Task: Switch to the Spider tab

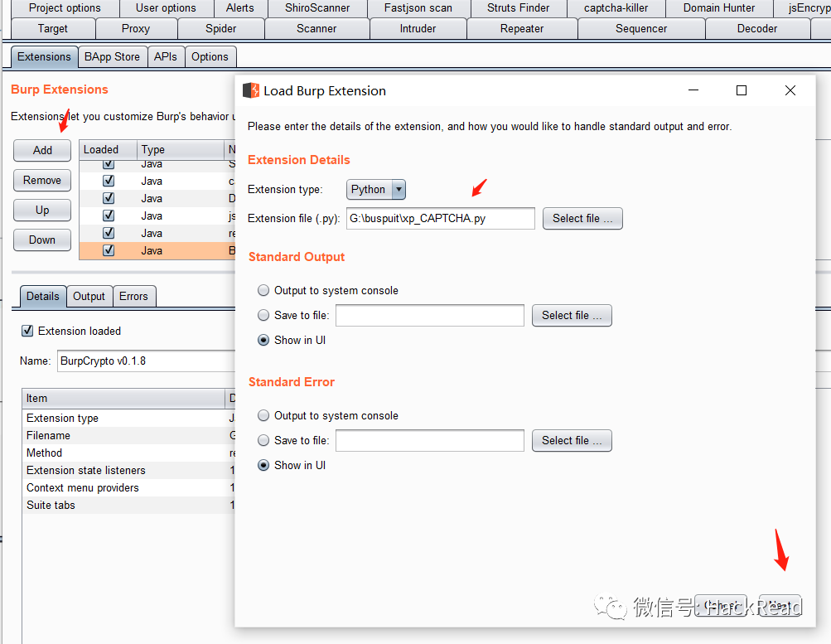Action: pos(221,29)
